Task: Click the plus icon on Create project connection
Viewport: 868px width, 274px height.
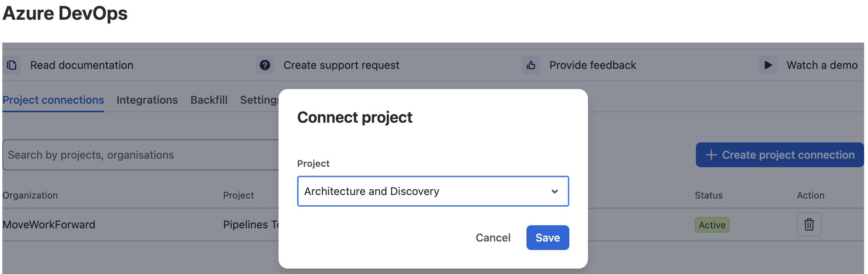Action: pyautogui.click(x=711, y=155)
